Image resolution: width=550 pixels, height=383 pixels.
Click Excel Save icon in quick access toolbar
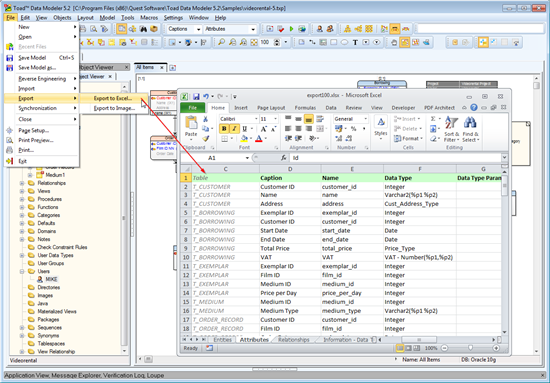coord(196,96)
